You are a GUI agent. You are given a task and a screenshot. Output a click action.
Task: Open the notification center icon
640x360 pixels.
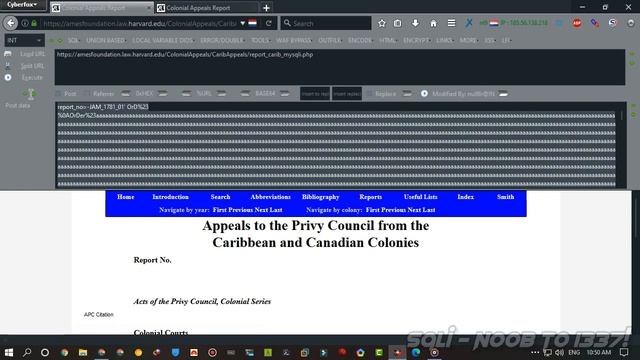pyautogui.click(x=624, y=352)
